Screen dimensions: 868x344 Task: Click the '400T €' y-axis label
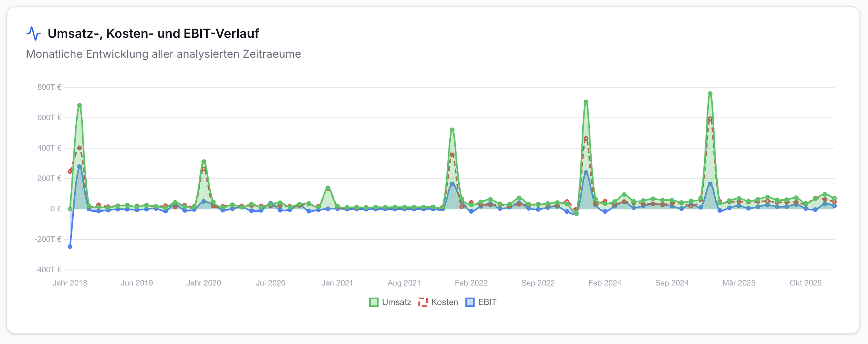50,148
